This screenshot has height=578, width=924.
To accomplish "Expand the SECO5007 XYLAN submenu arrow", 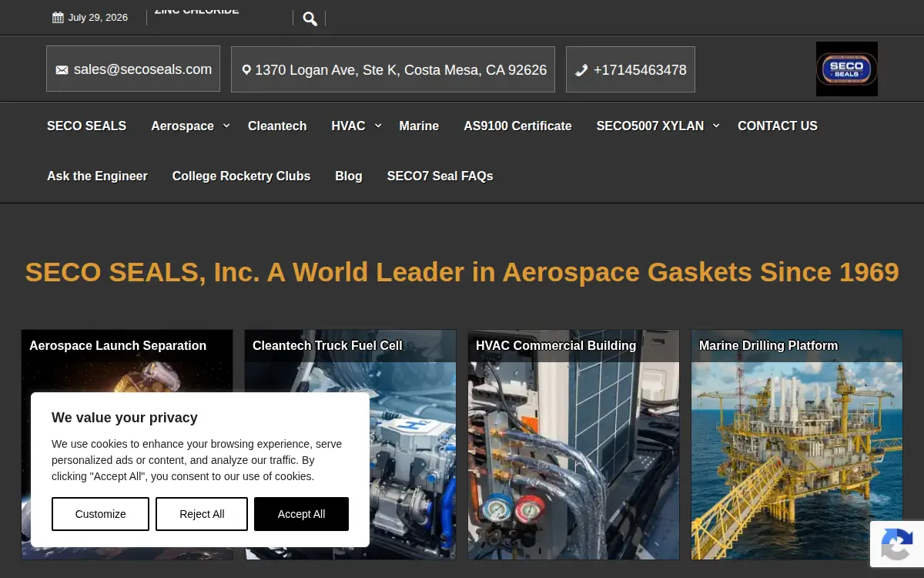I will 716,126.
